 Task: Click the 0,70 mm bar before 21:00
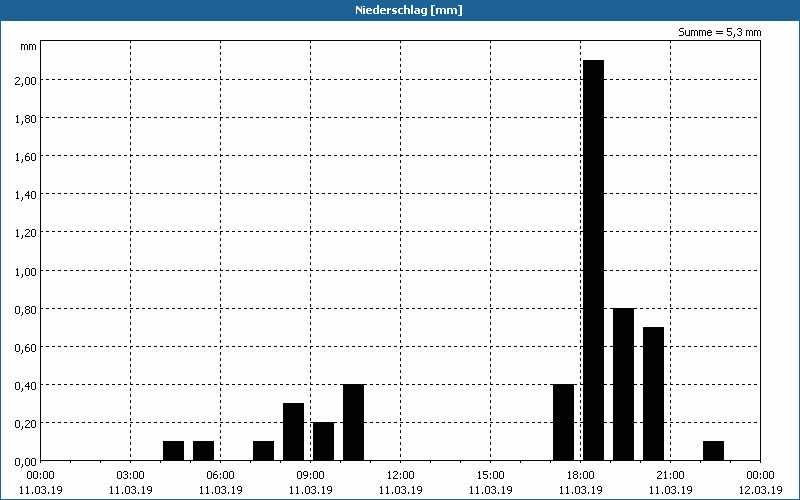coord(654,394)
